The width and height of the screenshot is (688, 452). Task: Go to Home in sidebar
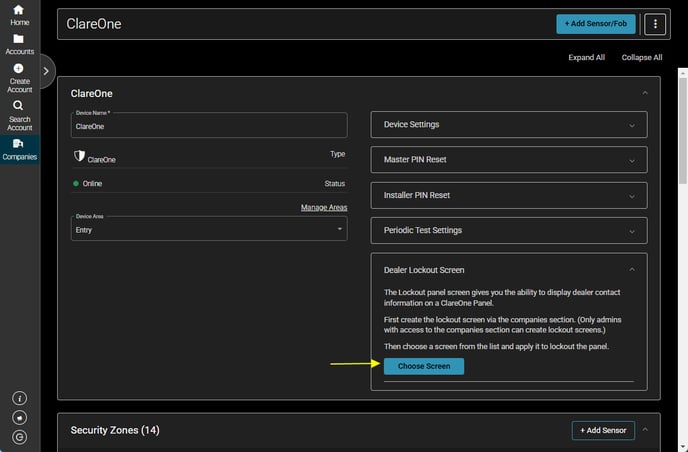coord(19,15)
